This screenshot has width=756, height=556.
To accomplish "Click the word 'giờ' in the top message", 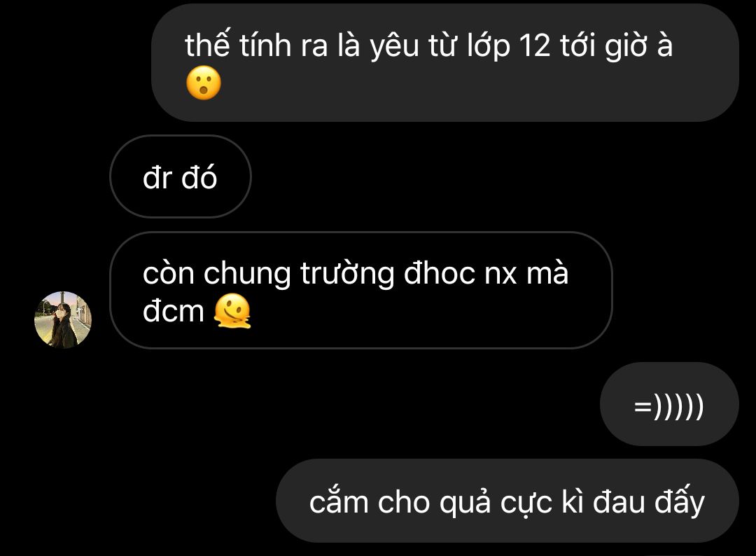I will point(626,47).
